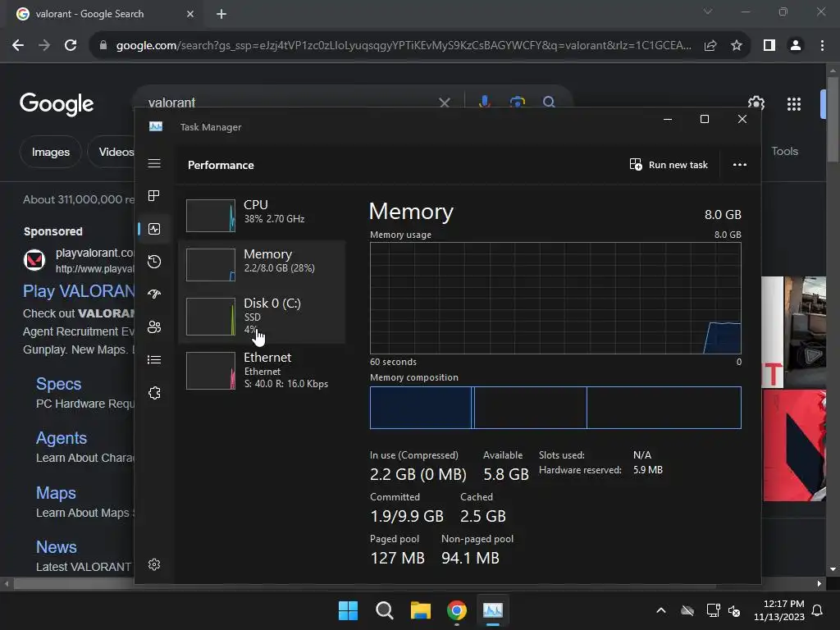Open the Details list icon in sidebar

154,359
